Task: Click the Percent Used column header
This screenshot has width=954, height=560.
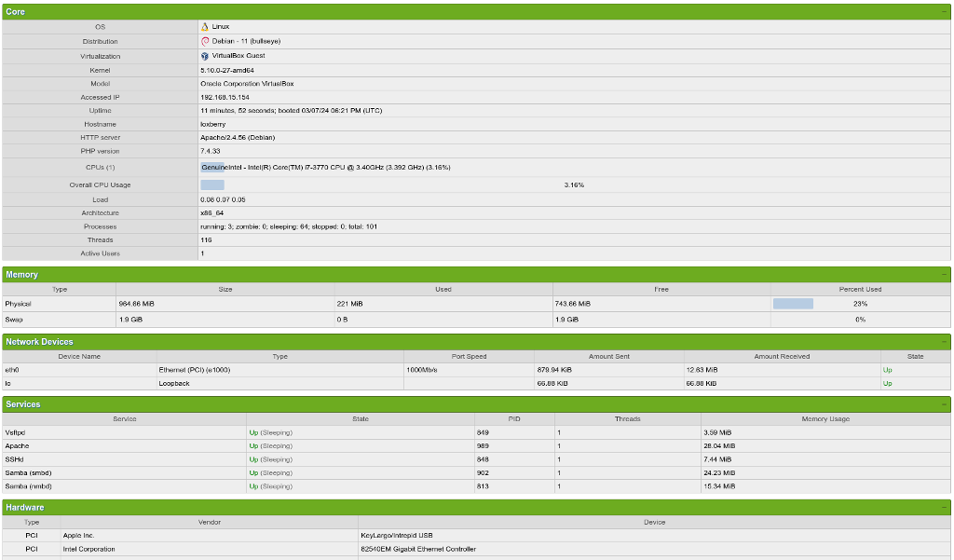Action: [x=860, y=289]
